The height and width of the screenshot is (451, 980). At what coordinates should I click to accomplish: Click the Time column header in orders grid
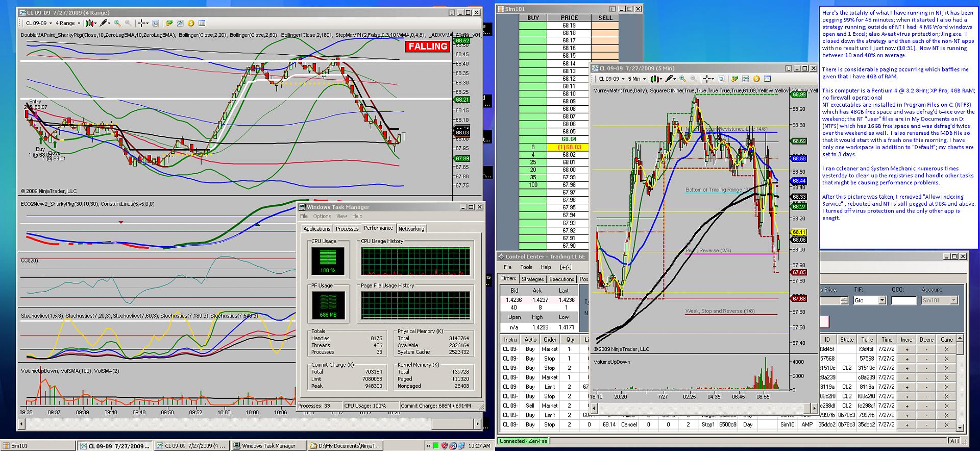click(x=887, y=340)
